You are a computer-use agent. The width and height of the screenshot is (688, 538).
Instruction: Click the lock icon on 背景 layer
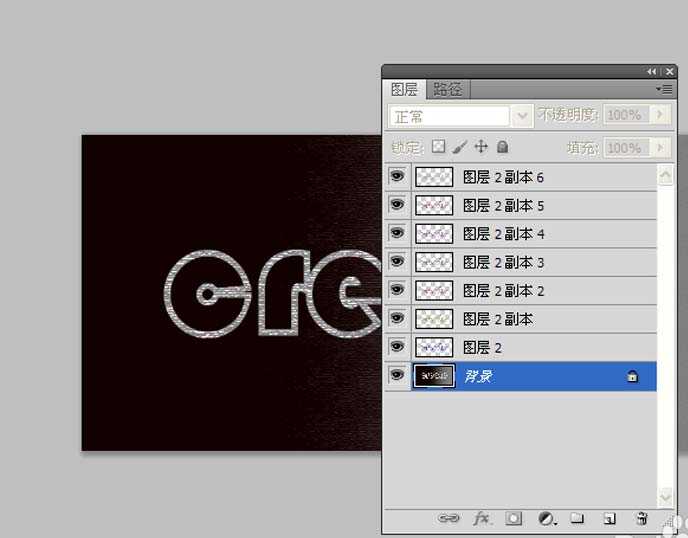point(632,377)
